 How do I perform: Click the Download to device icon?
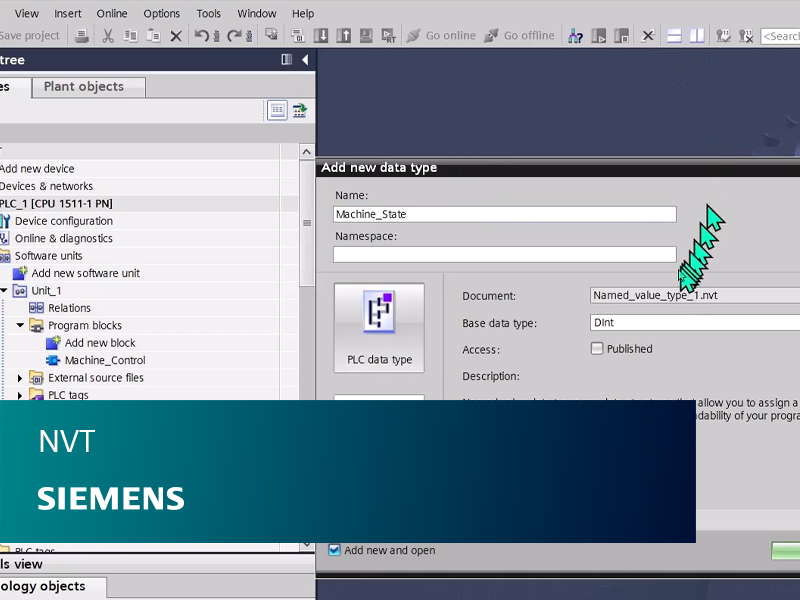click(321, 36)
